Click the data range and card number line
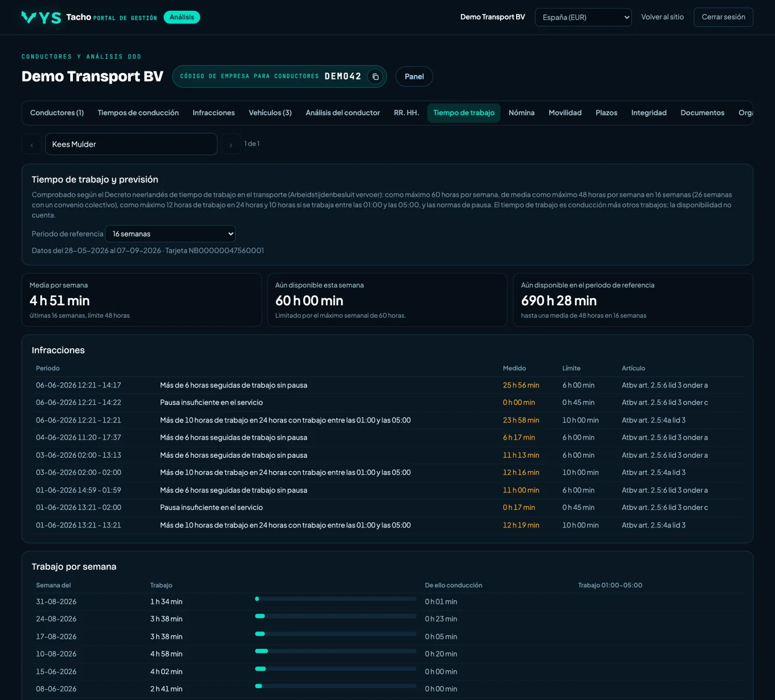The width and height of the screenshot is (775, 700). point(148,251)
